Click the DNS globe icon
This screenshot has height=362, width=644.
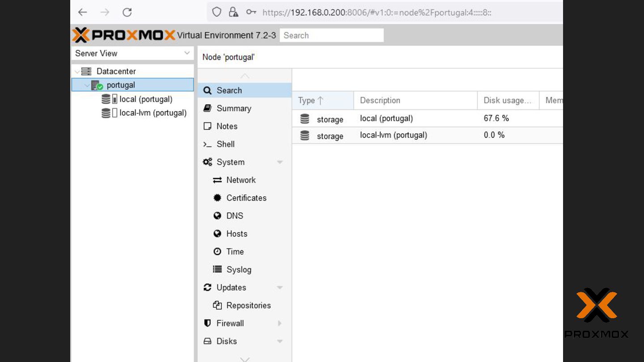pos(217,216)
